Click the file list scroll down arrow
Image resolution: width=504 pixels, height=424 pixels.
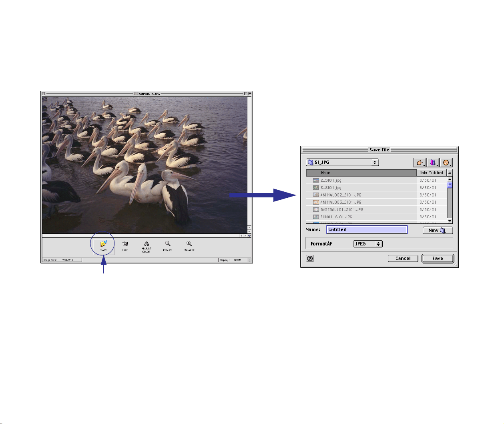click(450, 221)
